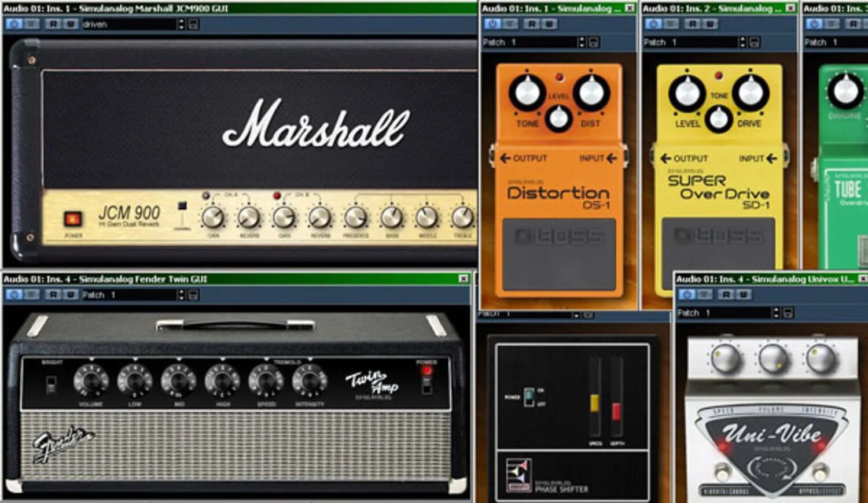Click the R button in Distortion DS-1 window
868x503 pixels.
[x=532, y=24]
